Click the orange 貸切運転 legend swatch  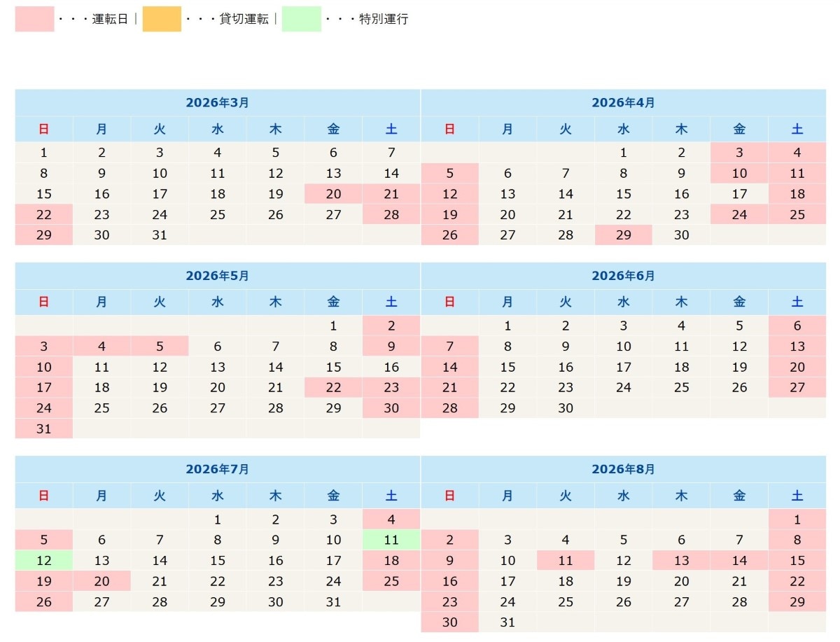pos(162,19)
